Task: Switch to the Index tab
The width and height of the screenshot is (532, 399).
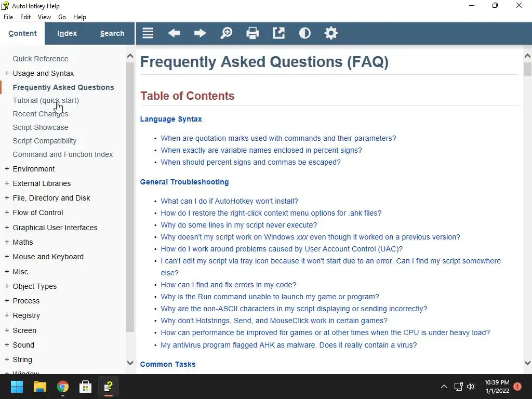Action: click(67, 33)
